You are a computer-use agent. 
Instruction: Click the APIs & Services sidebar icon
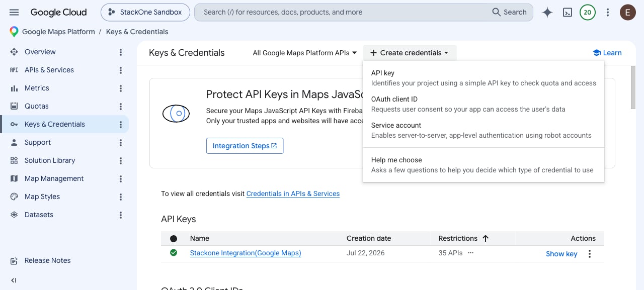[x=14, y=70]
